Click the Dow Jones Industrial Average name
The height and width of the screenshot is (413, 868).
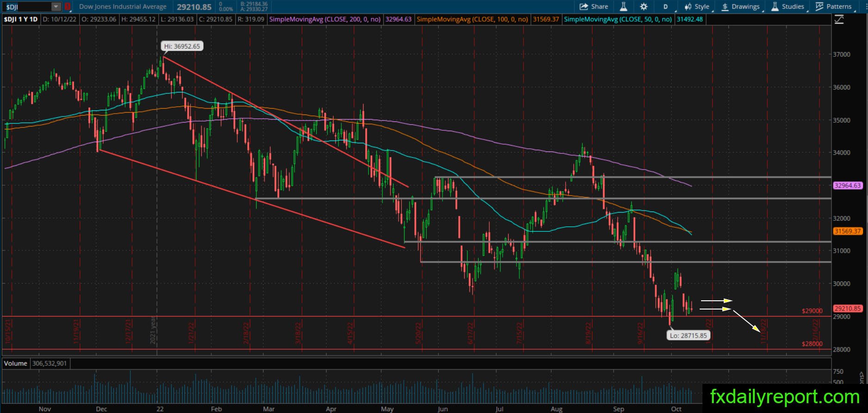click(x=123, y=6)
